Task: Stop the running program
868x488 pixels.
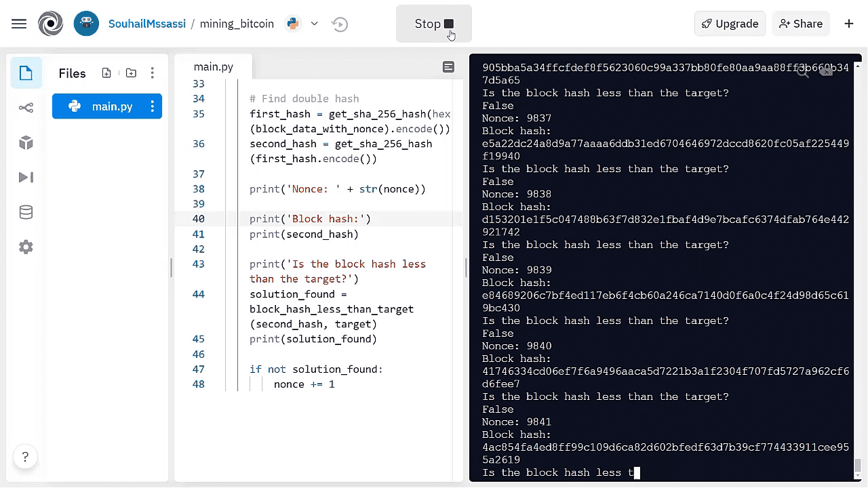Action: (x=434, y=24)
